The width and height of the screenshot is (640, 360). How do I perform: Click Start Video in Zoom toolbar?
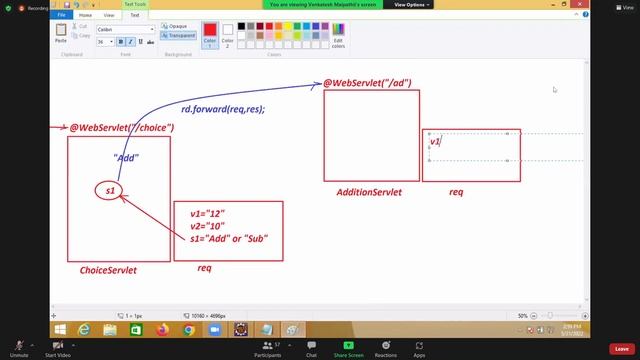tap(58, 349)
